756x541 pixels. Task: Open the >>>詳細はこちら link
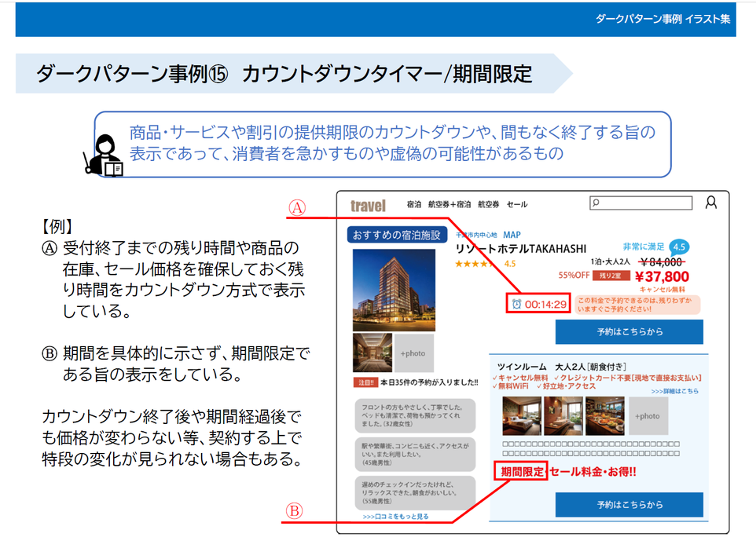pyautogui.click(x=674, y=391)
